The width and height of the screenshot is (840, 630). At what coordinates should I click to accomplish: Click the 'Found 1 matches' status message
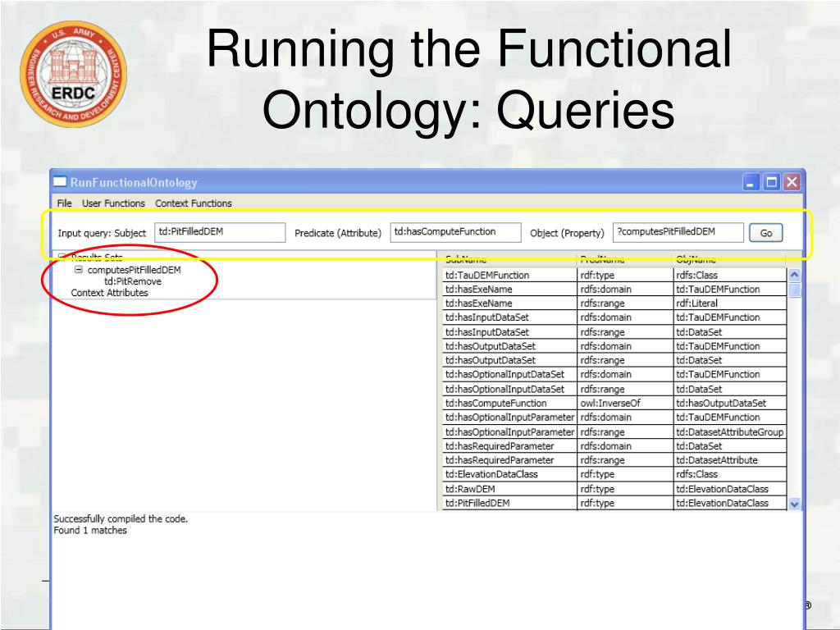[x=90, y=531]
